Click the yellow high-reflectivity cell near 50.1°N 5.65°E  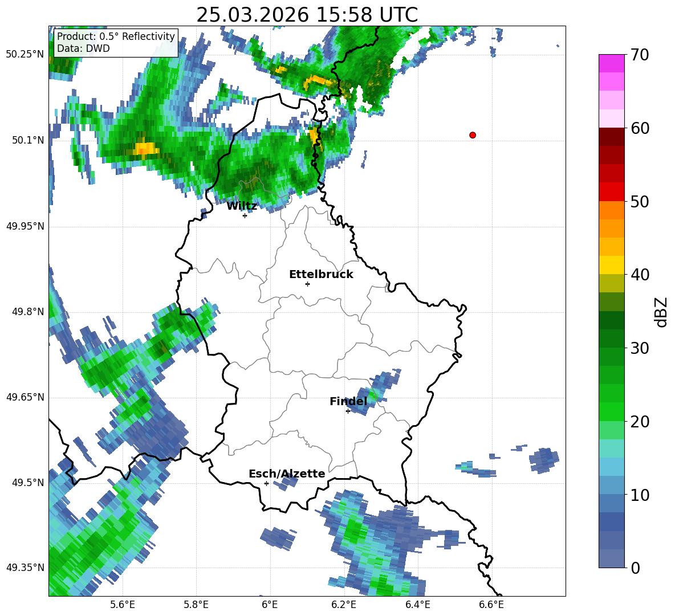click(x=145, y=149)
